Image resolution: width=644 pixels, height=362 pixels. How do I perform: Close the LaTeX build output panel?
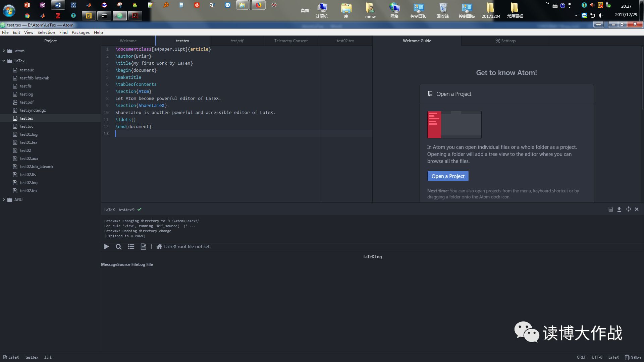(x=637, y=209)
